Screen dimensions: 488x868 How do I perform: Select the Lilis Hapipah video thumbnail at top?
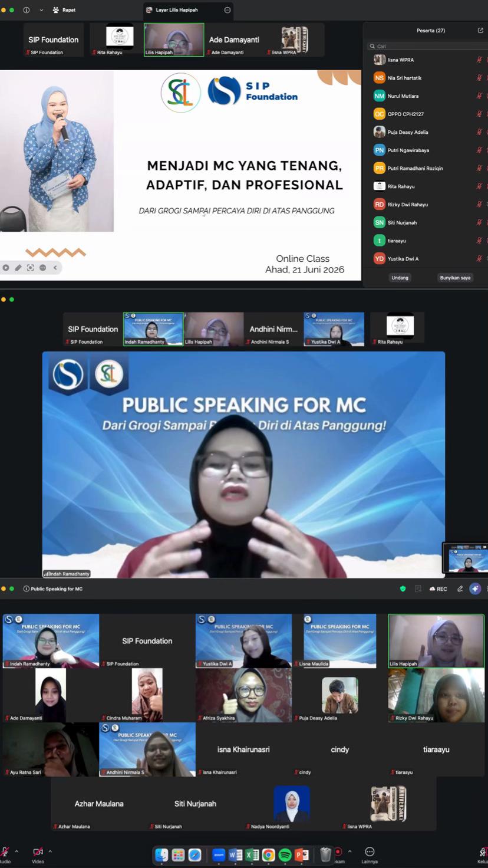click(x=174, y=40)
